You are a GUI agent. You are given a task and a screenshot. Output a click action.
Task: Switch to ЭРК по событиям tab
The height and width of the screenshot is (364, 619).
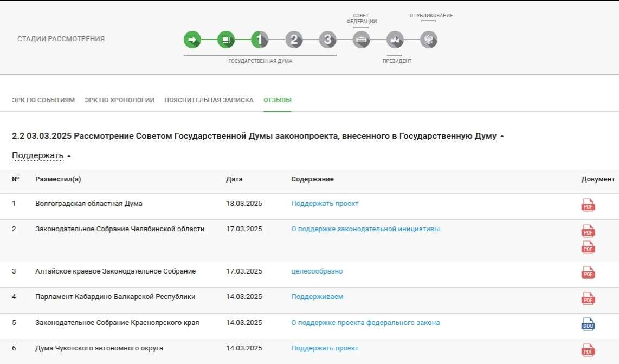pos(43,100)
